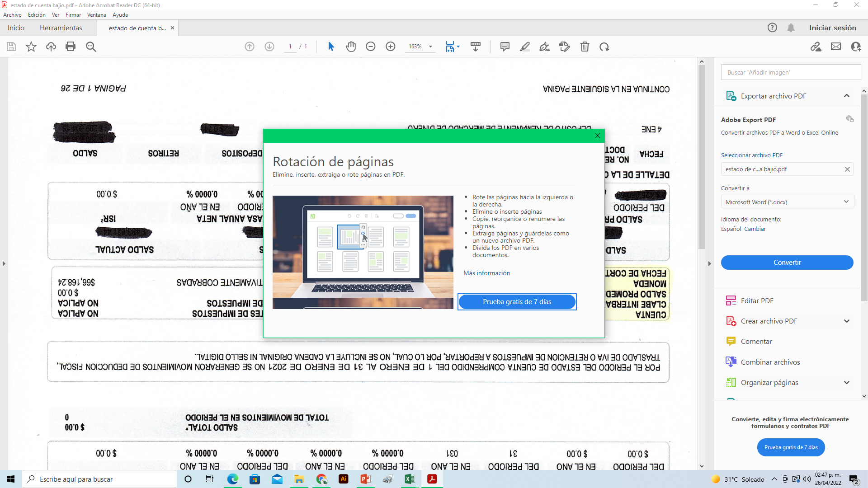Zoom in with plus icon
The height and width of the screenshot is (488, 868).
[391, 47]
